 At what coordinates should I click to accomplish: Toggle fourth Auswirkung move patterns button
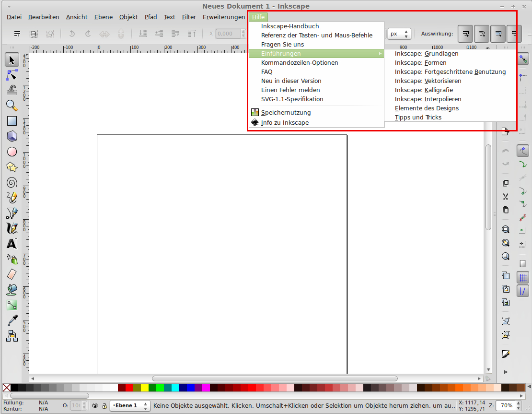point(514,34)
